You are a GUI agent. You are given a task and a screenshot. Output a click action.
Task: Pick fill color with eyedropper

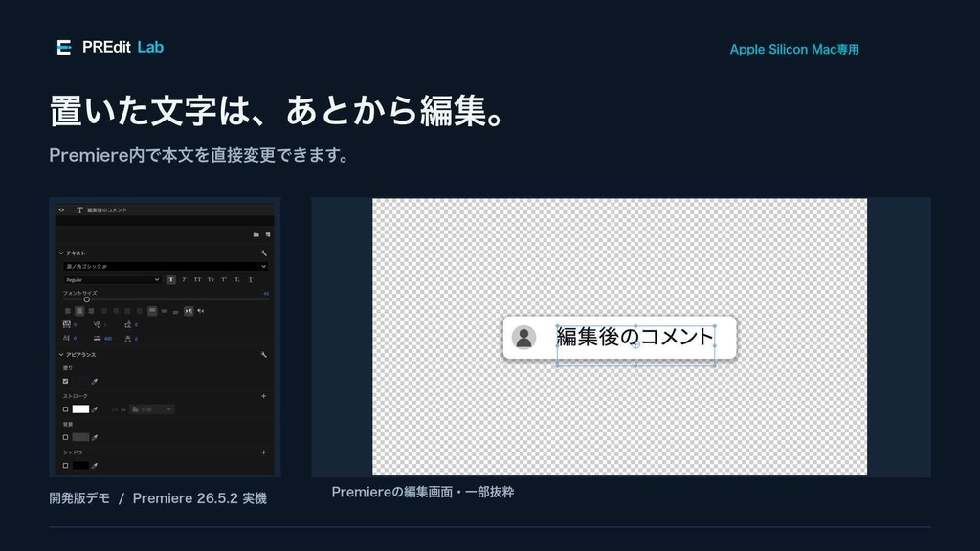(x=95, y=381)
